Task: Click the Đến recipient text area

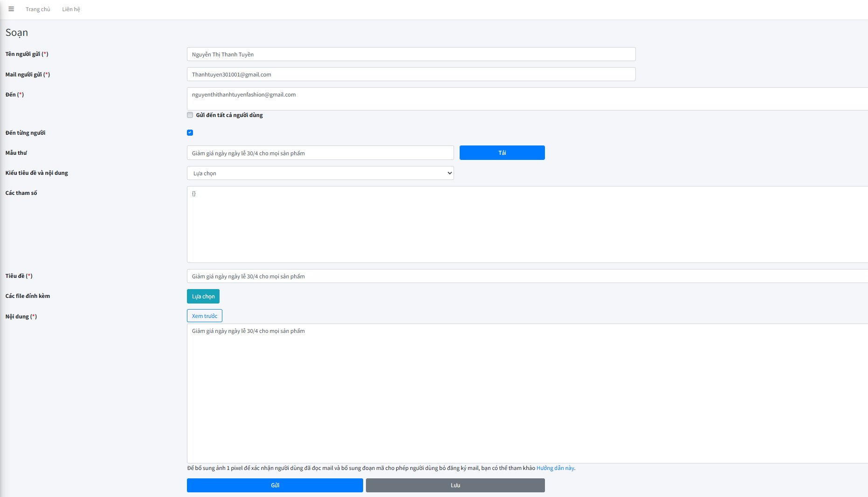Action: pos(527,99)
